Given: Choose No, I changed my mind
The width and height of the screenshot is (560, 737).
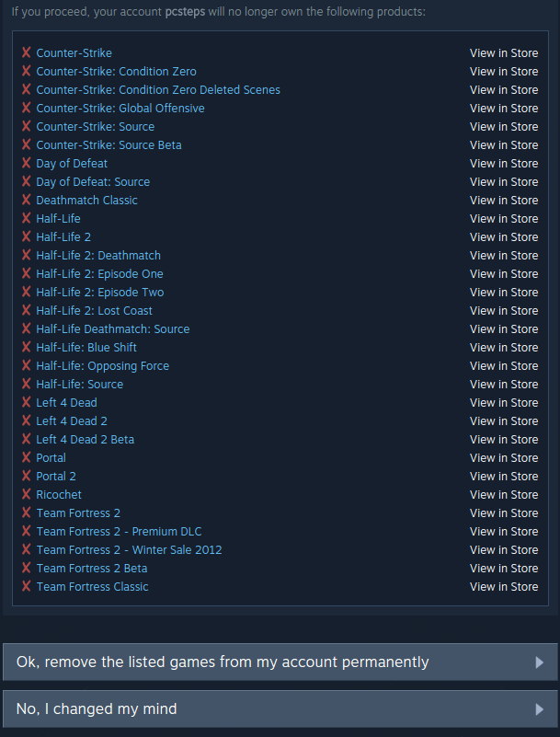Looking at the screenshot, I should tap(280, 708).
